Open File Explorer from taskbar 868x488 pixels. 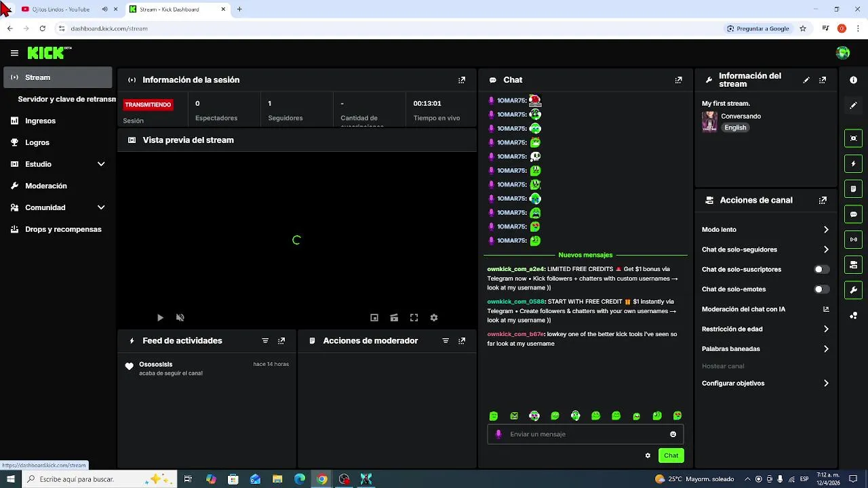[277, 479]
